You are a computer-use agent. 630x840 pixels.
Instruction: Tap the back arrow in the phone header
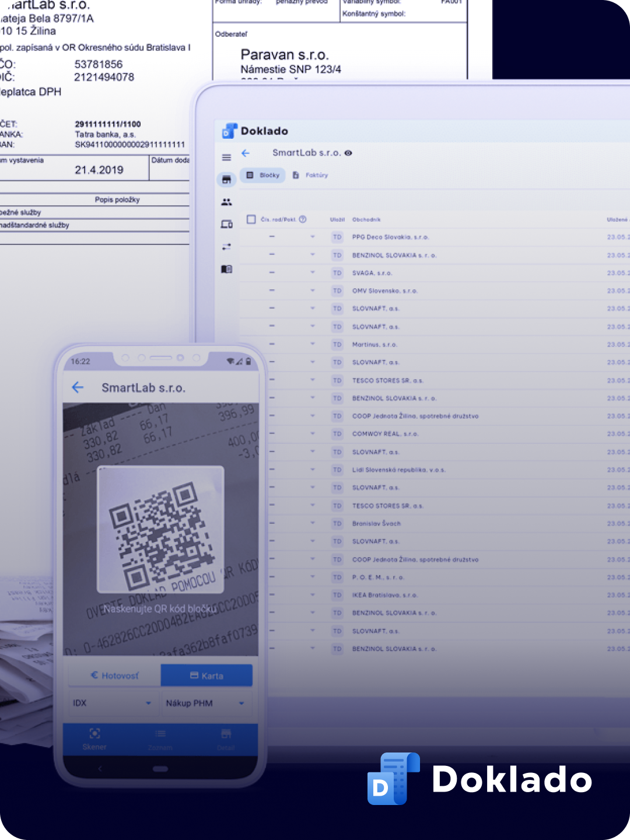(78, 387)
